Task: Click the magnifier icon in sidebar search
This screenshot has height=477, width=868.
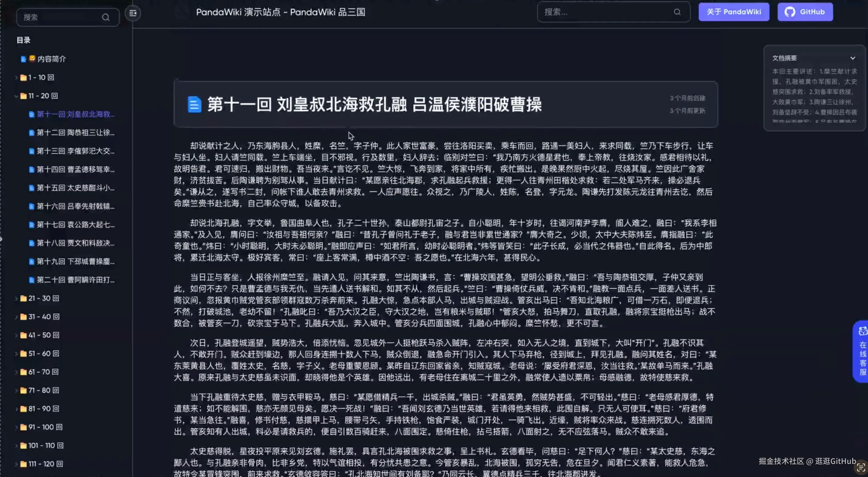Action: [x=106, y=17]
